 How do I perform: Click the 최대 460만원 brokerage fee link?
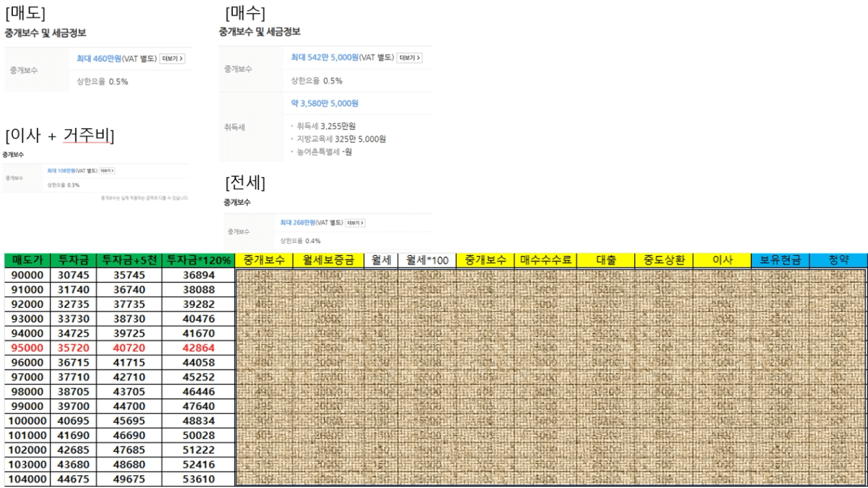[99, 59]
